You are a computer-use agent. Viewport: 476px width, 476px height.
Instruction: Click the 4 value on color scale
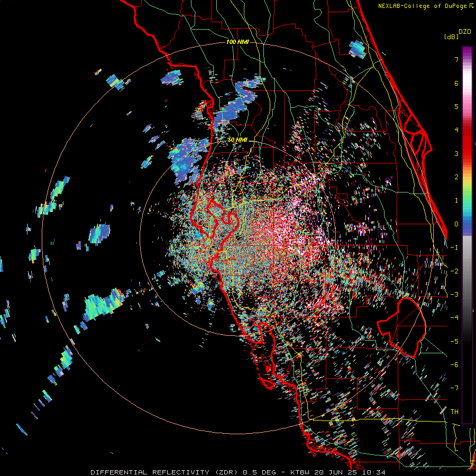tap(456, 130)
